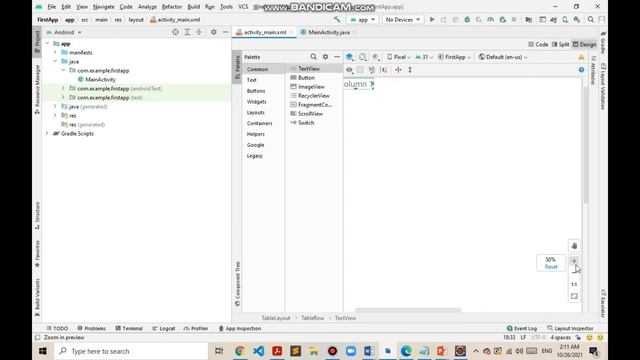Show layout warnings yellow triangle

581,57
